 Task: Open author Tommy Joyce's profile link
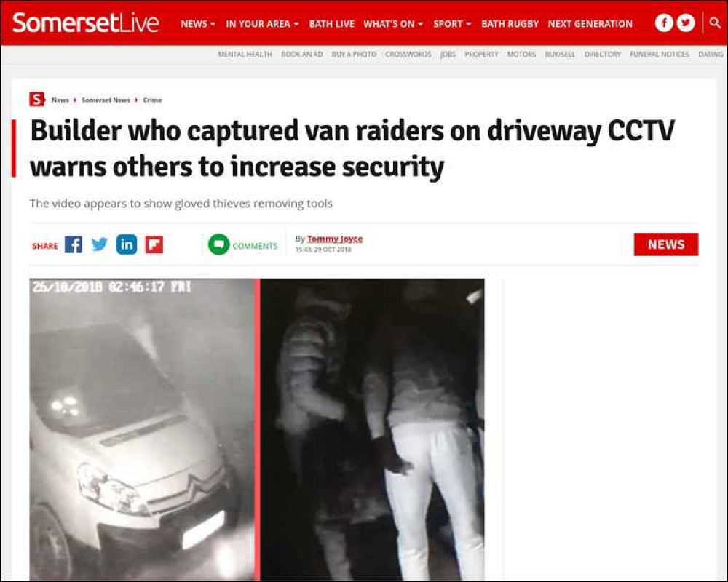(x=335, y=239)
